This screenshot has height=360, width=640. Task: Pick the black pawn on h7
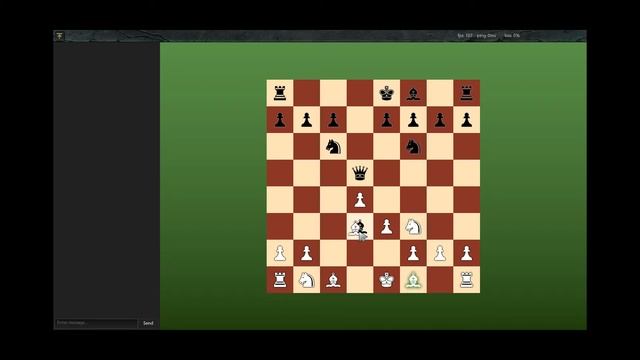pyautogui.click(x=467, y=120)
